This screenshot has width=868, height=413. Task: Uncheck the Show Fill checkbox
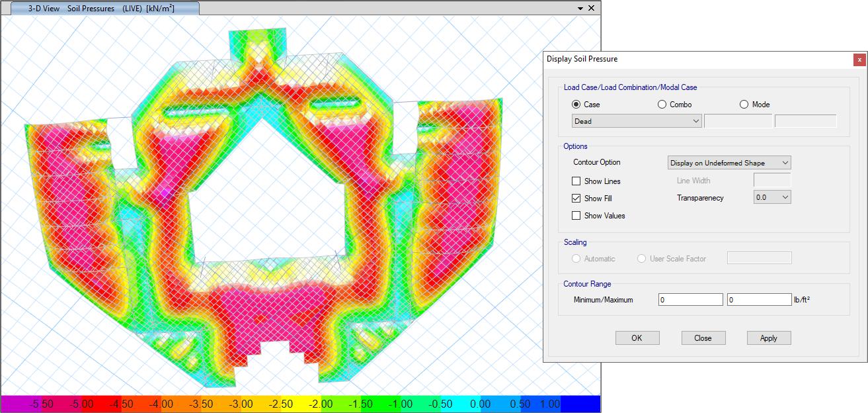click(x=576, y=199)
